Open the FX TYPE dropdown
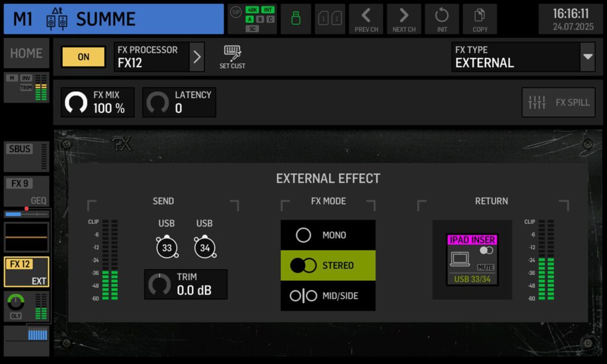607x364 pixels. [x=587, y=57]
